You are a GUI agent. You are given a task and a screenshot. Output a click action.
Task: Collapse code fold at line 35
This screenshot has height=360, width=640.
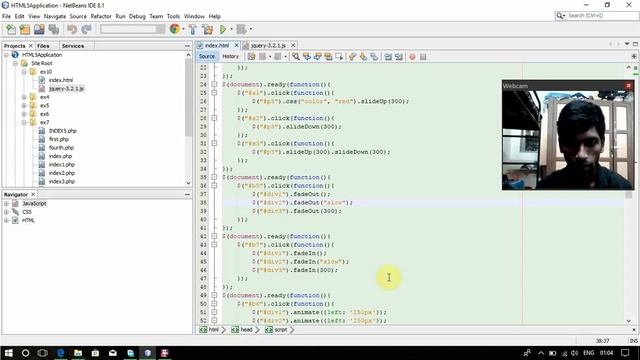(214, 177)
